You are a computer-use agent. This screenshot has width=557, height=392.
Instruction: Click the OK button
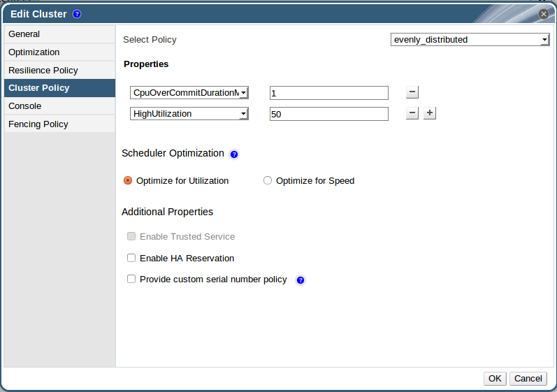[495, 378]
